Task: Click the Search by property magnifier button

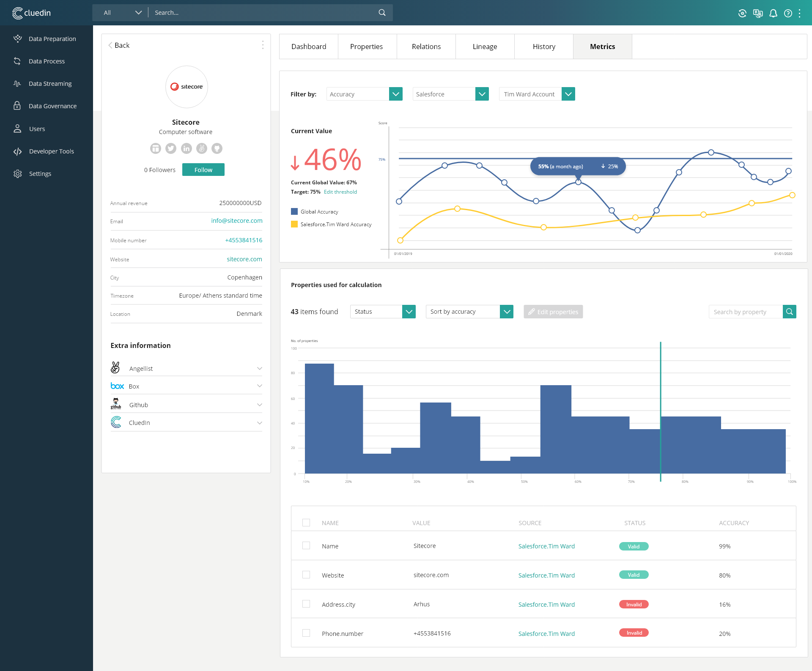Action: (x=790, y=312)
